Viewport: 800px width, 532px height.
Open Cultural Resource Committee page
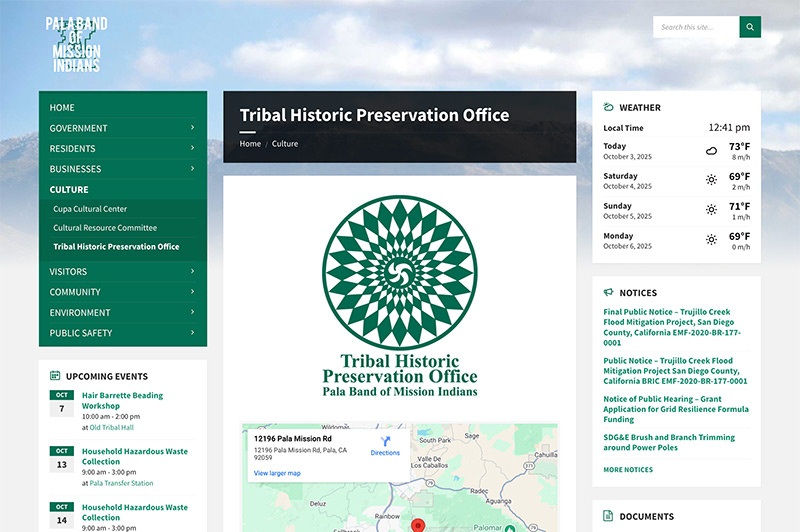pos(105,228)
